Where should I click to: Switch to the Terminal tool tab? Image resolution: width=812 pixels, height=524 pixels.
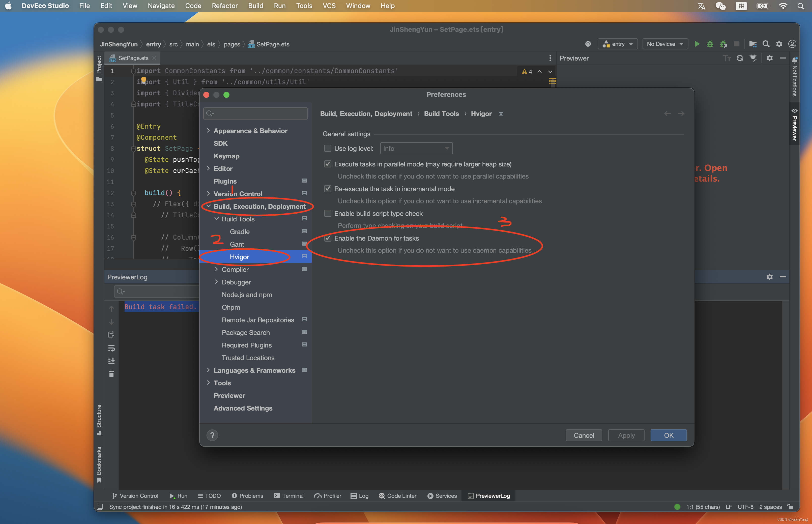click(289, 496)
